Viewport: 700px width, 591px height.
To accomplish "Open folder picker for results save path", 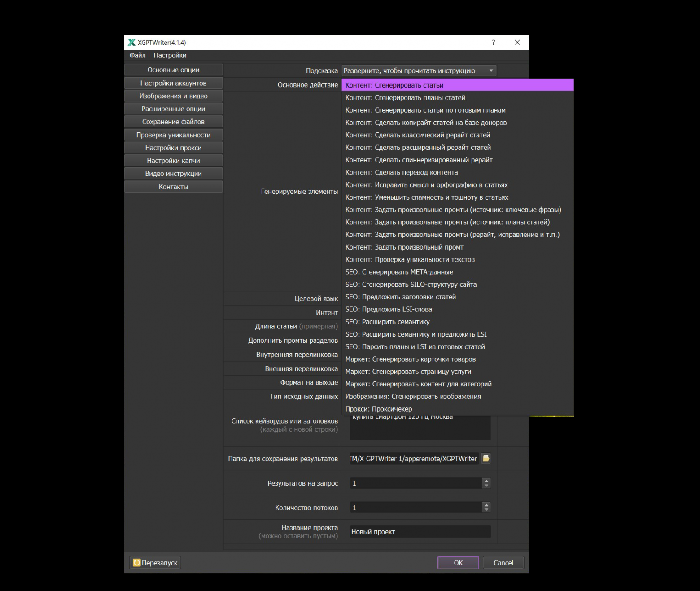I will point(486,458).
